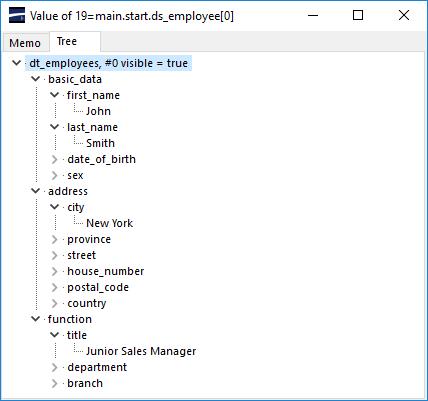Expand the department node chevron
The image size is (428, 401).
coord(55,367)
